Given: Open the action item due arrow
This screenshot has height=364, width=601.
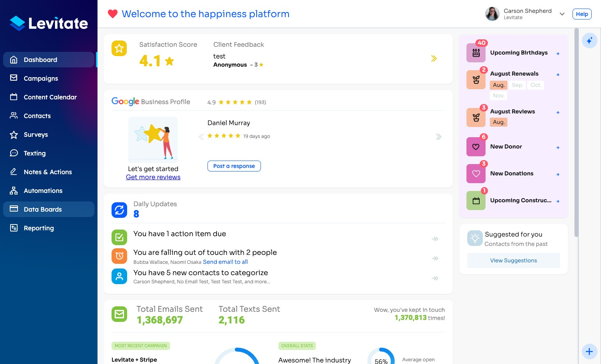Looking at the screenshot, I should (435, 239).
